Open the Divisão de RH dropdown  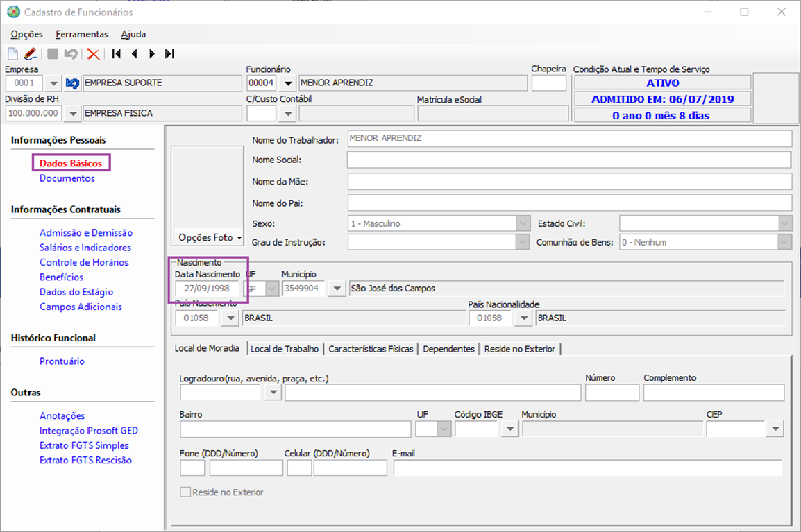tap(73, 113)
